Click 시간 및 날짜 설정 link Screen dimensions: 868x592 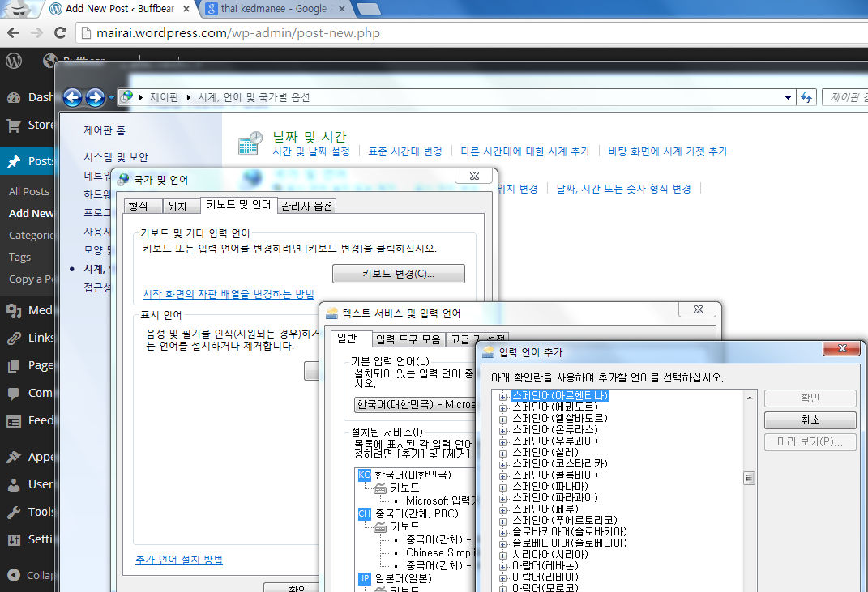coord(311,151)
